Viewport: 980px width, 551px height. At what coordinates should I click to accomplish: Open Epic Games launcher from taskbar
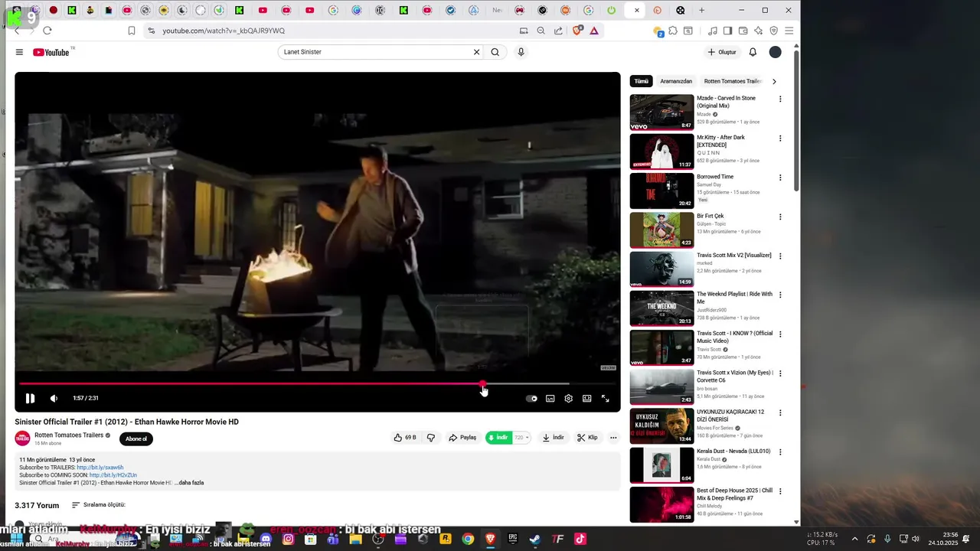512,539
